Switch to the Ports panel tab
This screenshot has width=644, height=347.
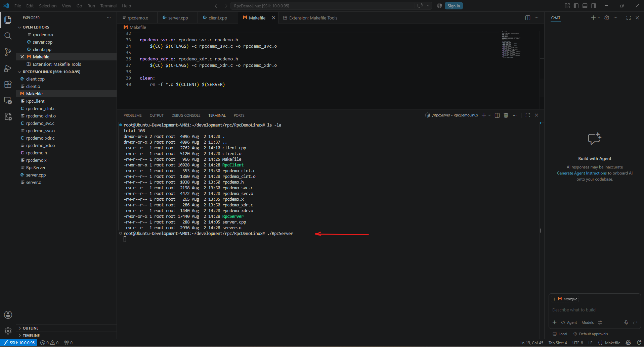pyautogui.click(x=239, y=115)
